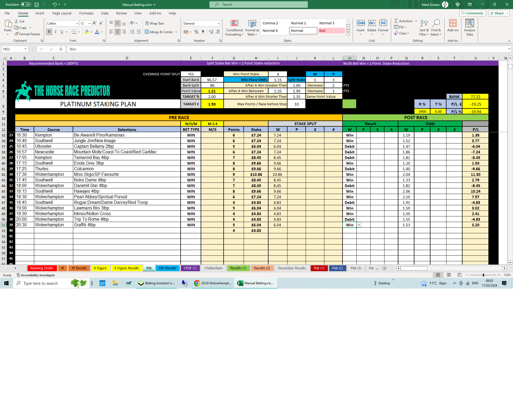Viewport: 513px width, 420px height.
Task: Click the Search box in title bar
Action: (x=259, y=5)
